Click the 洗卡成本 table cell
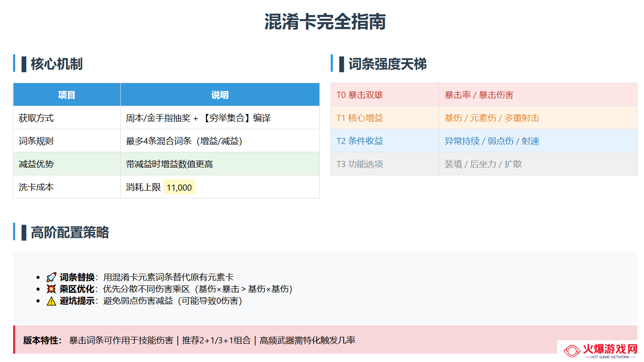The image size is (644, 362). tap(67, 187)
